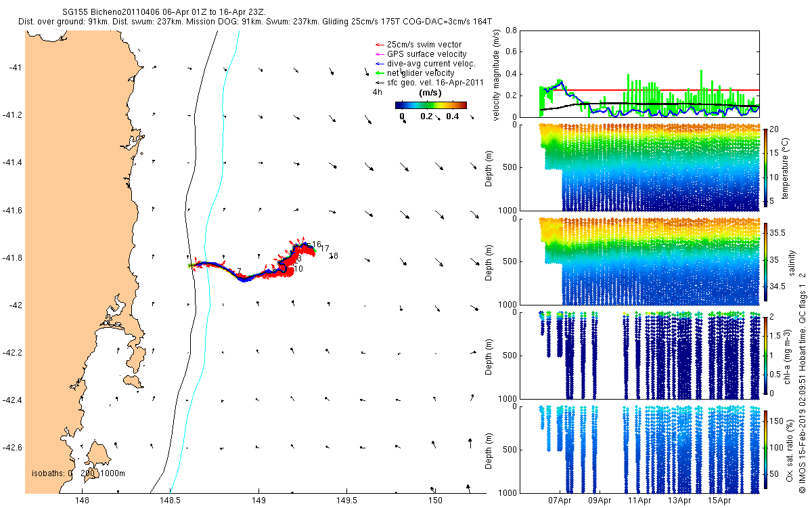
Task: Click the "09Apr" date tick
Action: (600, 501)
